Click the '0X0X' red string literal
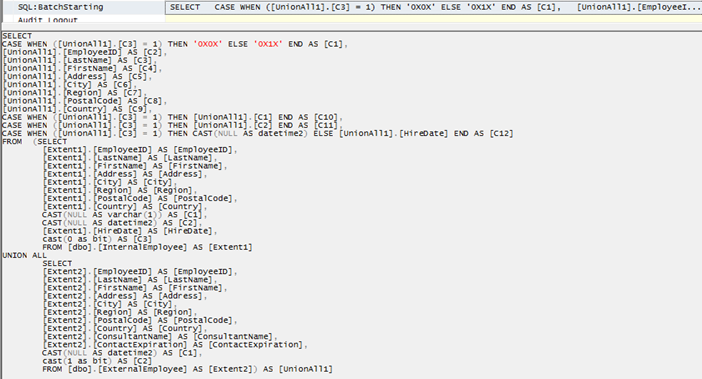Image resolution: width=702 pixels, height=379 pixels. point(208,44)
